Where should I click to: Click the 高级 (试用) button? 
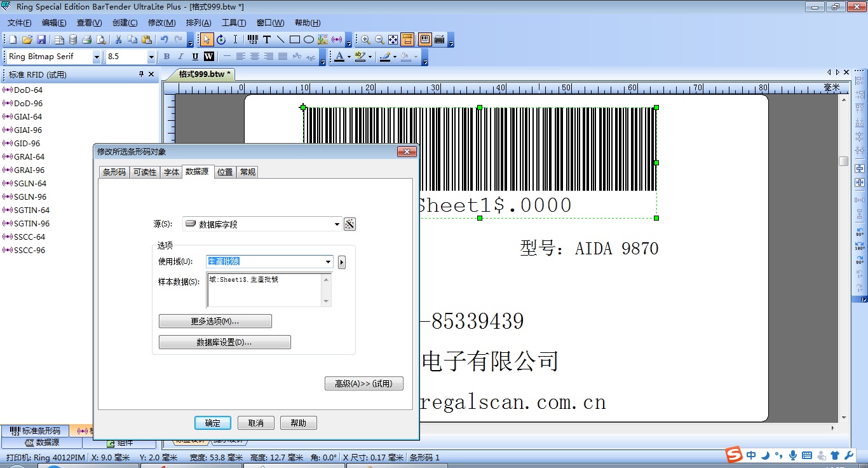[x=363, y=383]
